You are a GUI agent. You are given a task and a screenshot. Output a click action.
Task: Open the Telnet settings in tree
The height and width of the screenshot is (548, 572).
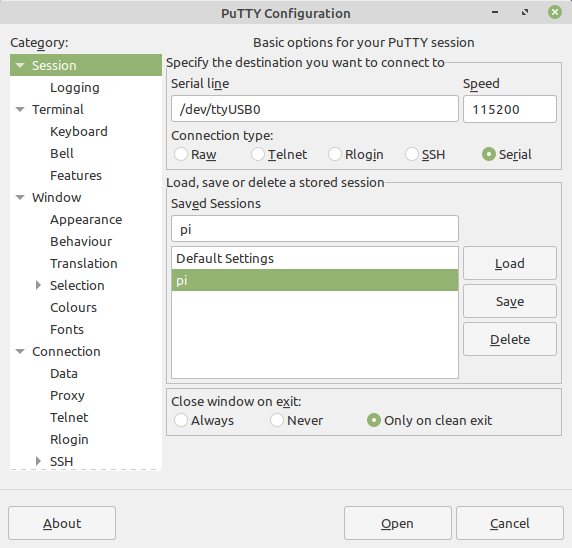(x=69, y=417)
